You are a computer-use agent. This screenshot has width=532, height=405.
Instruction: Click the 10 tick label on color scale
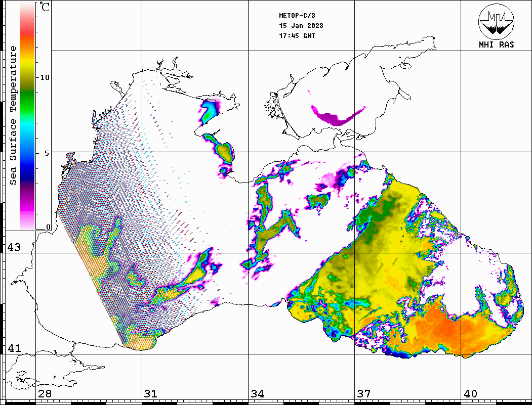(x=45, y=77)
